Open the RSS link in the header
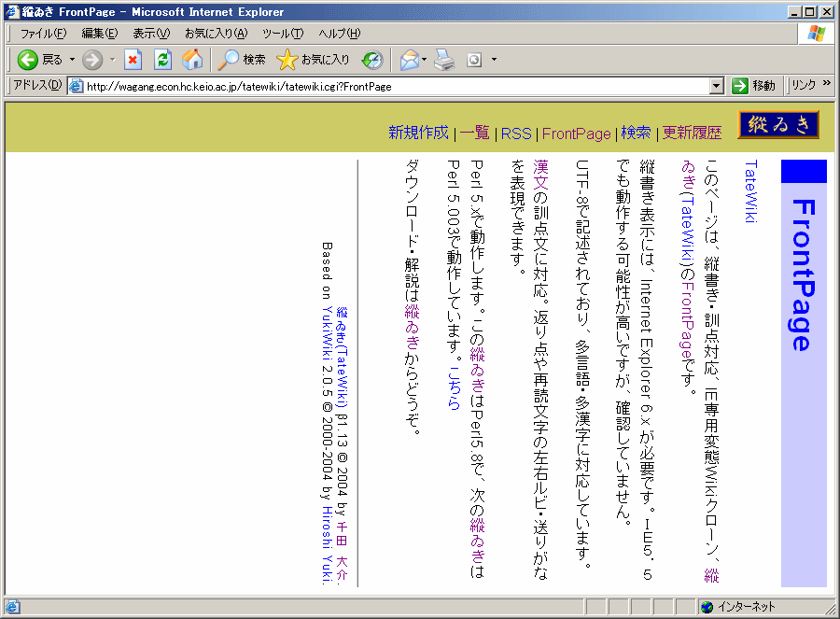The width and height of the screenshot is (840, 619). [x=516, y=134]
